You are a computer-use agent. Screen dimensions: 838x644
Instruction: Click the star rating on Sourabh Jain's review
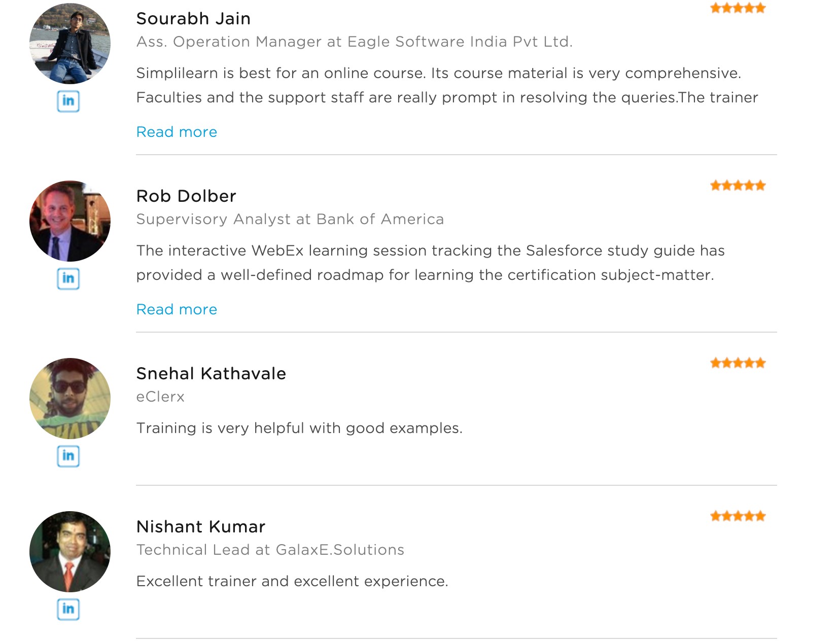738,8
